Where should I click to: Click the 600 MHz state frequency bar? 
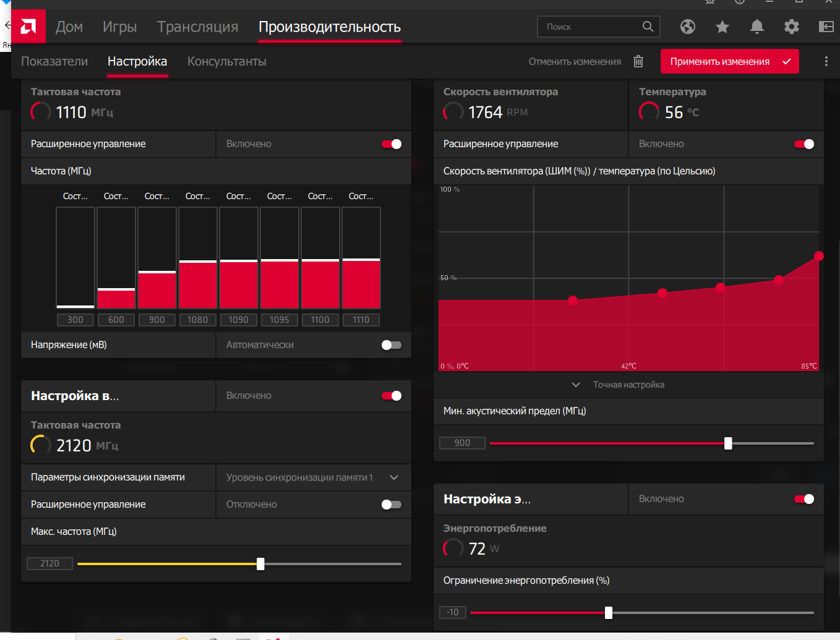116,258
